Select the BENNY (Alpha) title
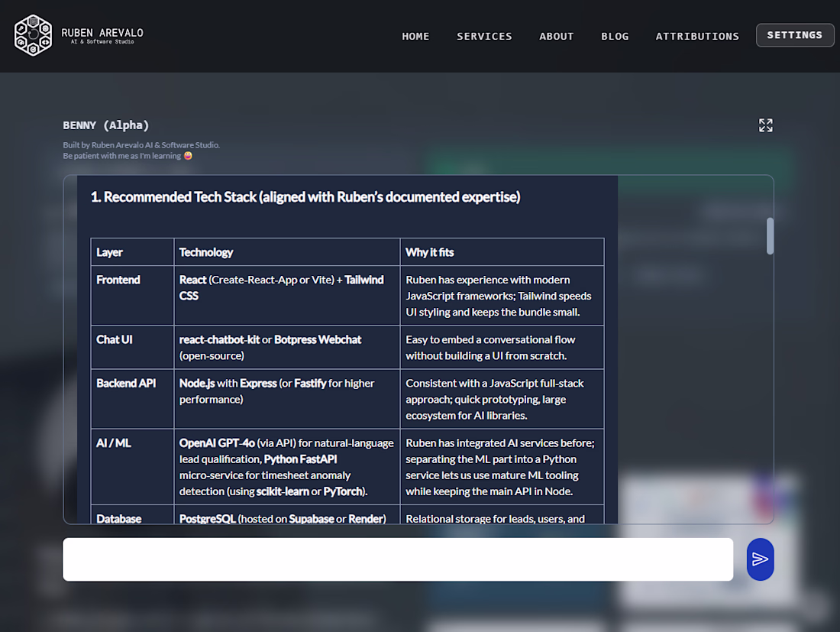This screenshot has width=840, height=632. tap(106, 125)
